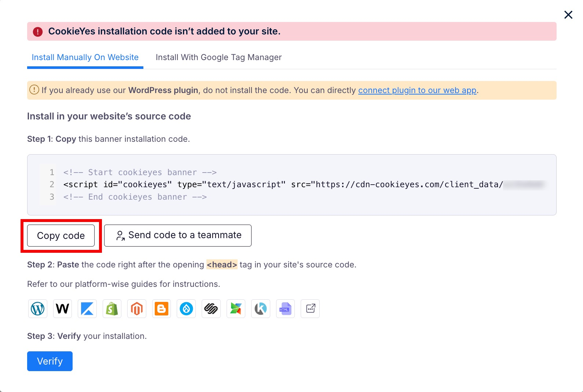Screen dimensions: 583x392
Task: Click the highlighted <head> tag text
Action: (222, 265)
